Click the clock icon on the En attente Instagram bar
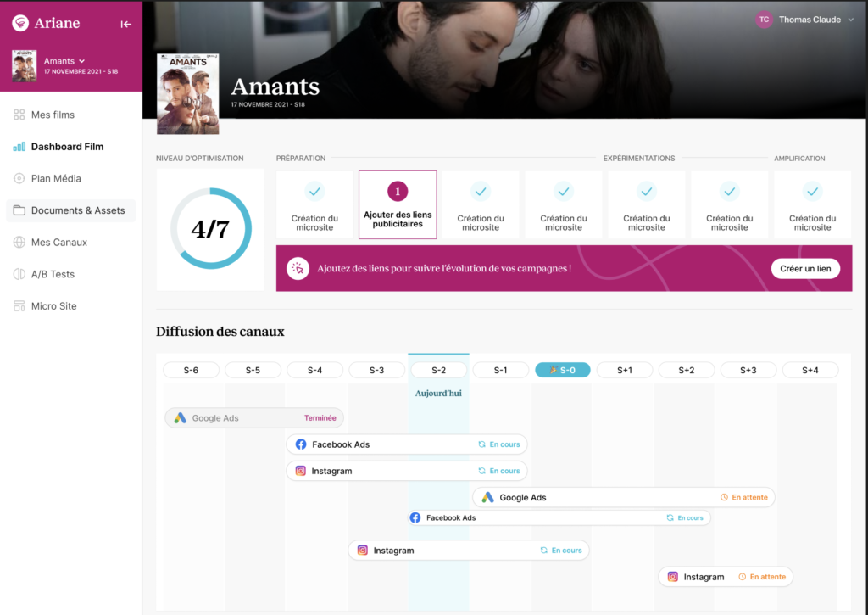This screenshot has height=615, width=868. pyautogui.click(x=743, y=577)
